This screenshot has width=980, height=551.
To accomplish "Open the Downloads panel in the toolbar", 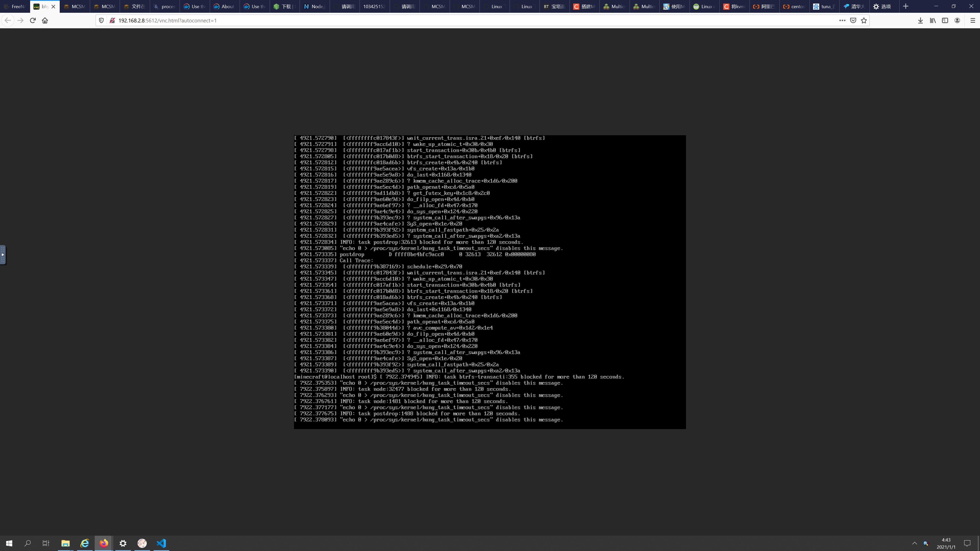I will 921,20.
